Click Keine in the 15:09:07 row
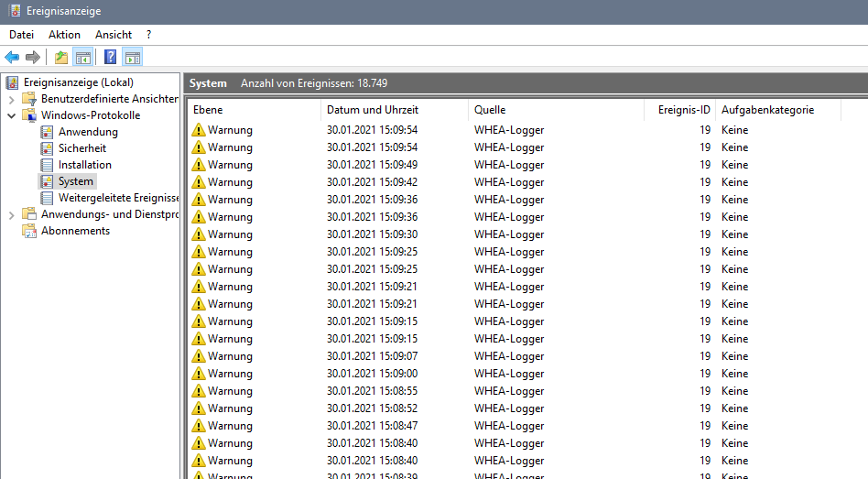Image resolution: width=868 pixels, height=479 pixels. [x=734, y=356]
